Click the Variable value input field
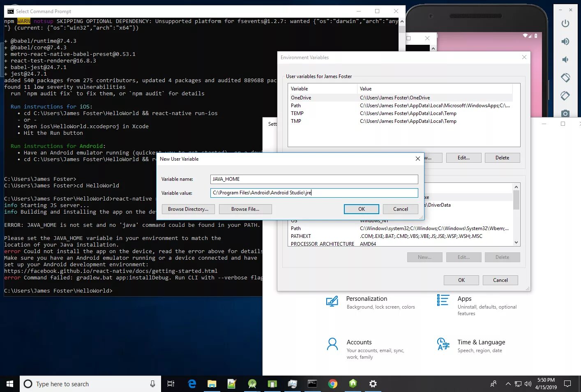 [x=314, y=193]
